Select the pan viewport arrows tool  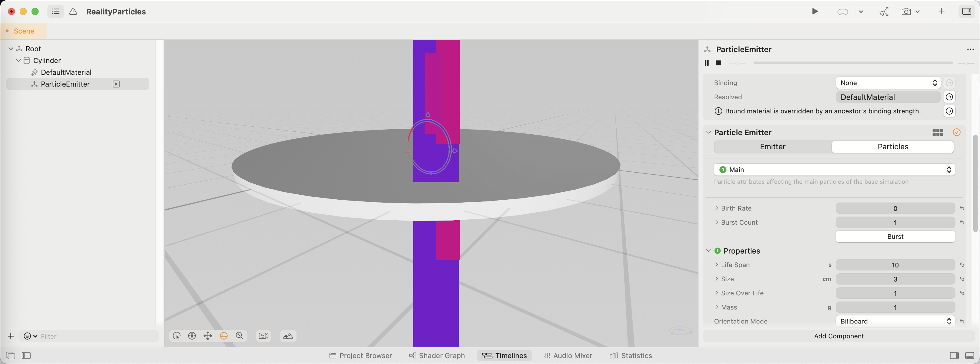pyautogui.click(x=208, y=336)
